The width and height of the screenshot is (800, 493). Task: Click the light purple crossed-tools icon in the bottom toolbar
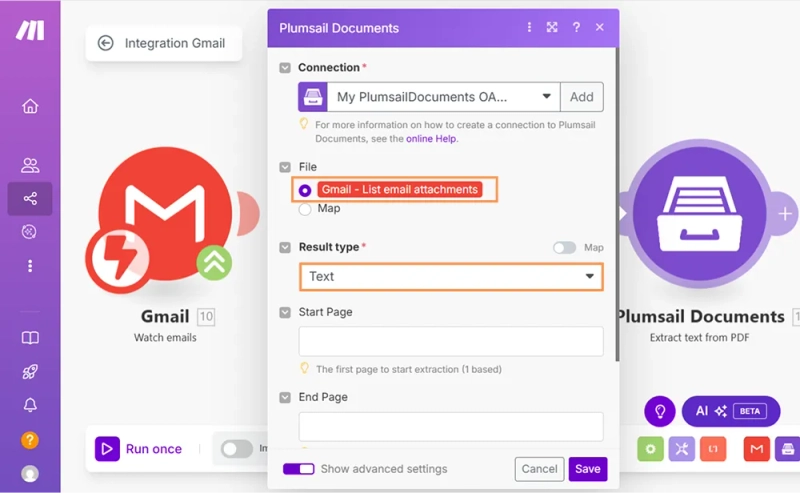tap(682, 449)
